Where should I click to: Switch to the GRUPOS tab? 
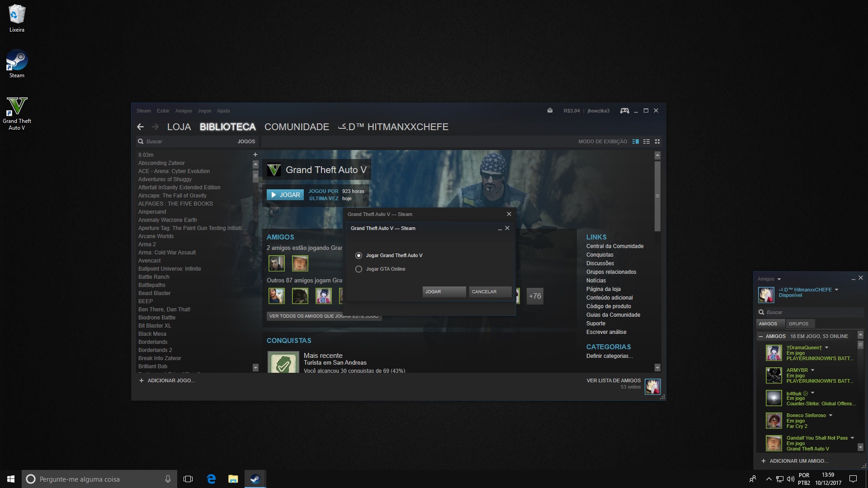point(798,324)
